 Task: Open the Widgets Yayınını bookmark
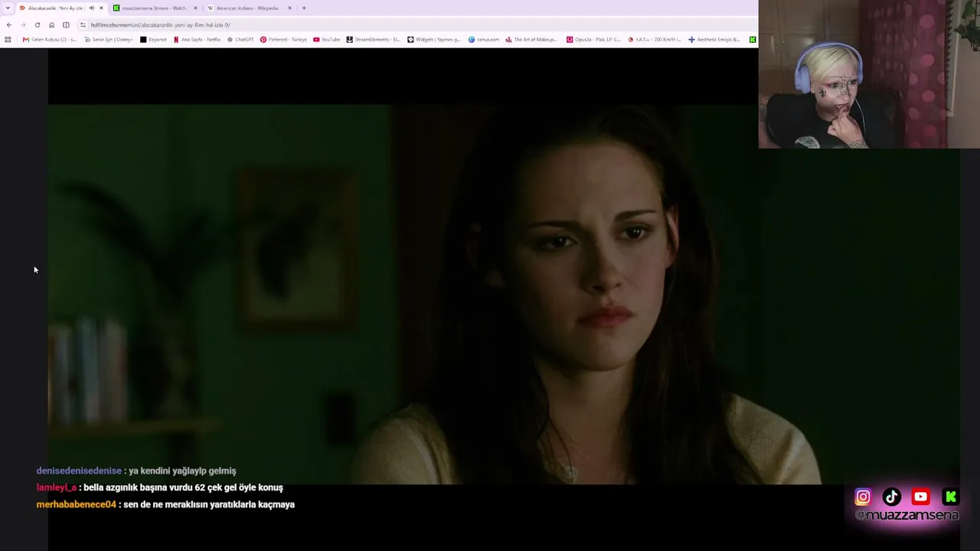point(434,39)
